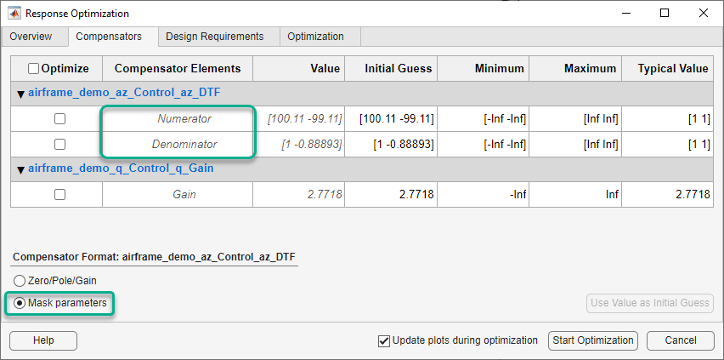Click the Help button

(x=43, y=341)
